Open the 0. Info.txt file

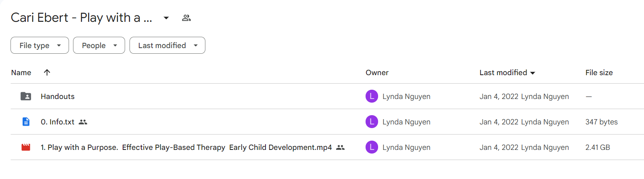(57, 122)
